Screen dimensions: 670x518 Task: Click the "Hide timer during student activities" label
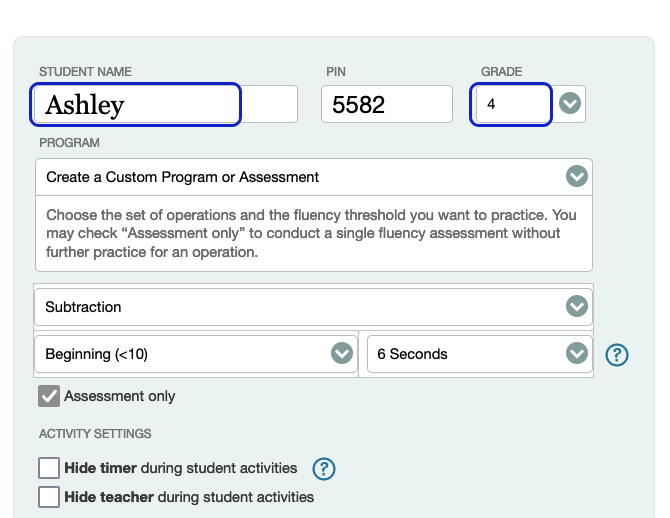click(x=181, y=468)
